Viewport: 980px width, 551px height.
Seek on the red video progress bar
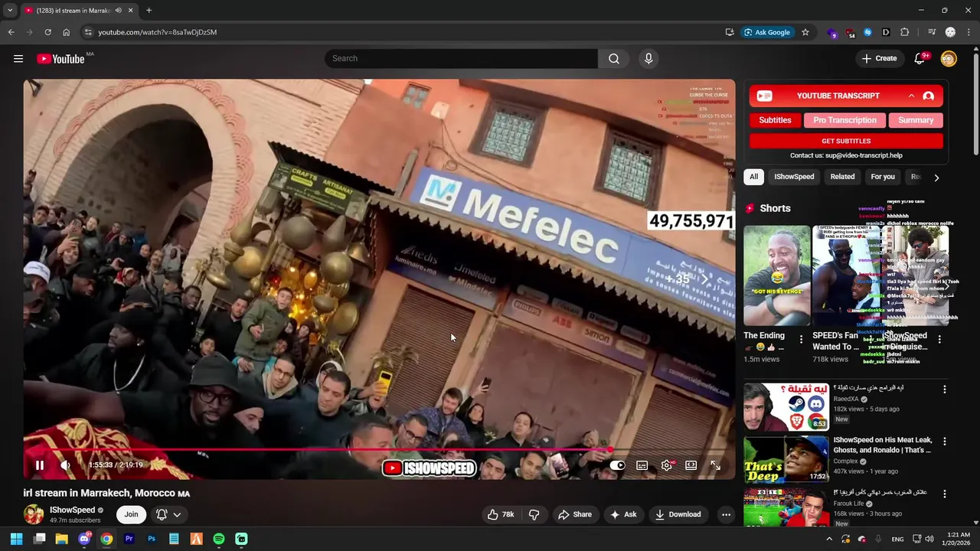(379, 450)
